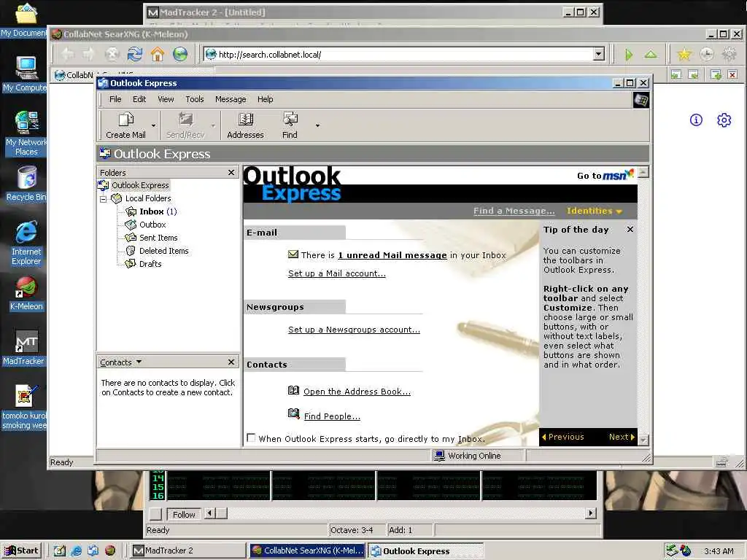The image size is (747, 560).
Task: Click the K-Meleon URL address field
Action: 404,54
